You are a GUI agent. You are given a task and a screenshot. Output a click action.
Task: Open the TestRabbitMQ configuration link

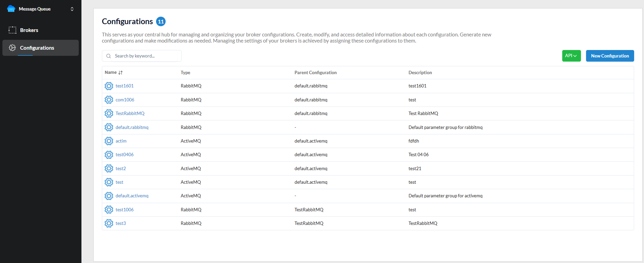pyautogui.click(x=130, y=113)
